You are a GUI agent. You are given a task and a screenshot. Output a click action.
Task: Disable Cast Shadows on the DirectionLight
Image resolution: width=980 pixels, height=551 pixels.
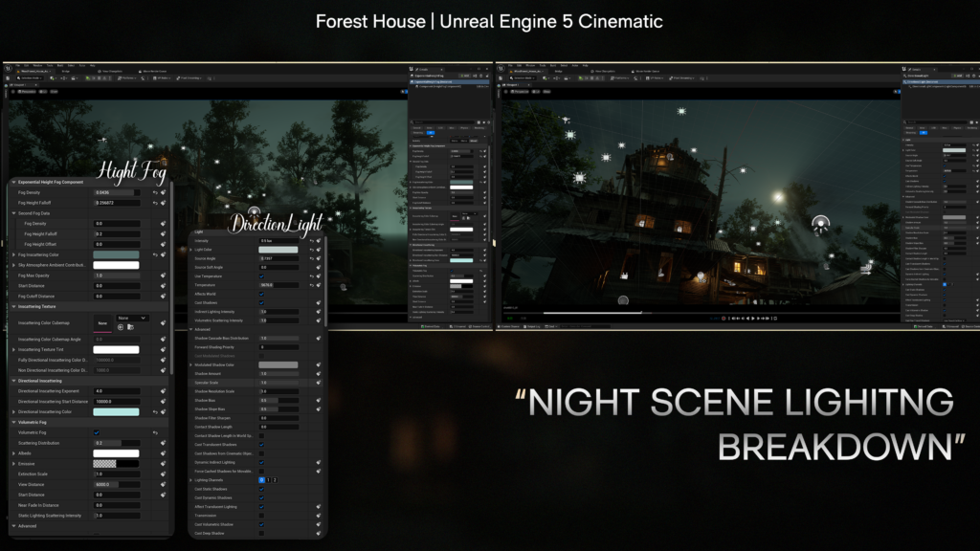pos(261,302)
